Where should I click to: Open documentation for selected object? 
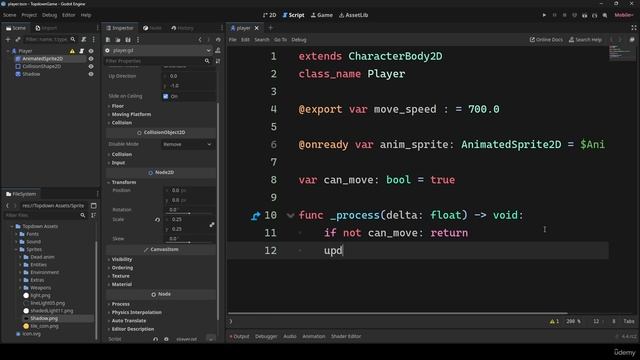tap(218, 50)
